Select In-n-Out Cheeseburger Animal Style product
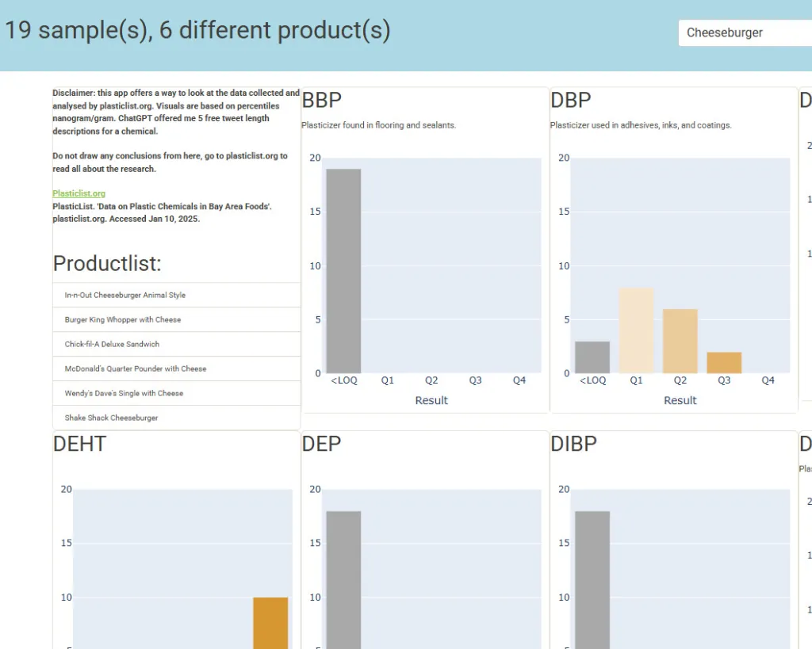Viewport: 812px width, 649px height. click(x=124, y=295)
